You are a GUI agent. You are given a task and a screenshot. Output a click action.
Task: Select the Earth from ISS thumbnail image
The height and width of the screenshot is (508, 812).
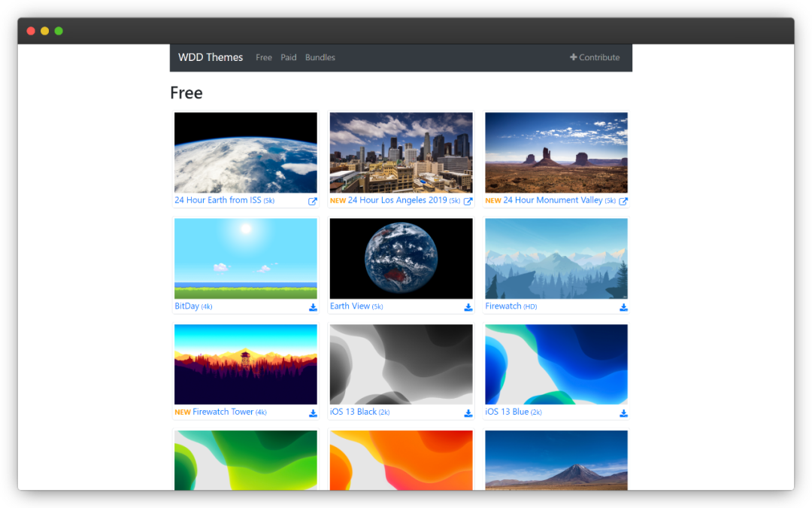tap(245, 152)
